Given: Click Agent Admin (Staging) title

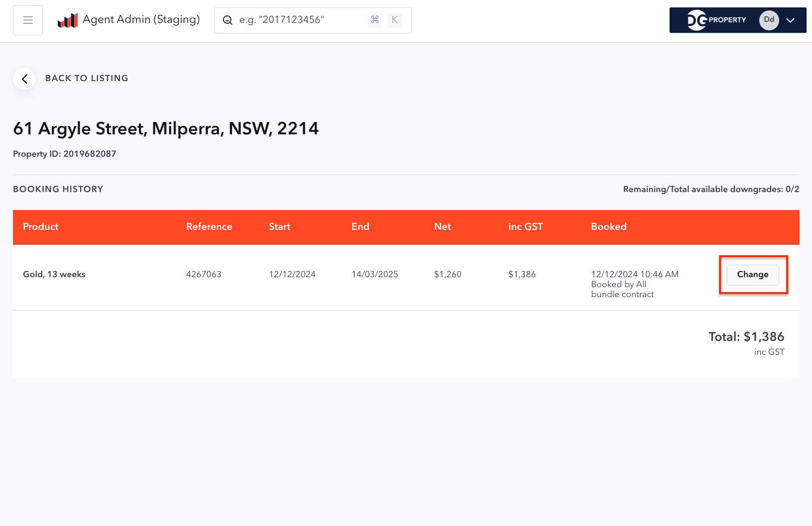Looking at the screenshot, I should pyautogui.click(x=141, y=19).
